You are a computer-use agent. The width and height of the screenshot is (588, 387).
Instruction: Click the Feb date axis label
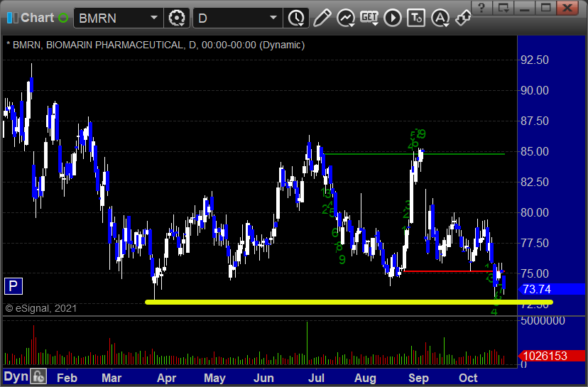(67, 378)
